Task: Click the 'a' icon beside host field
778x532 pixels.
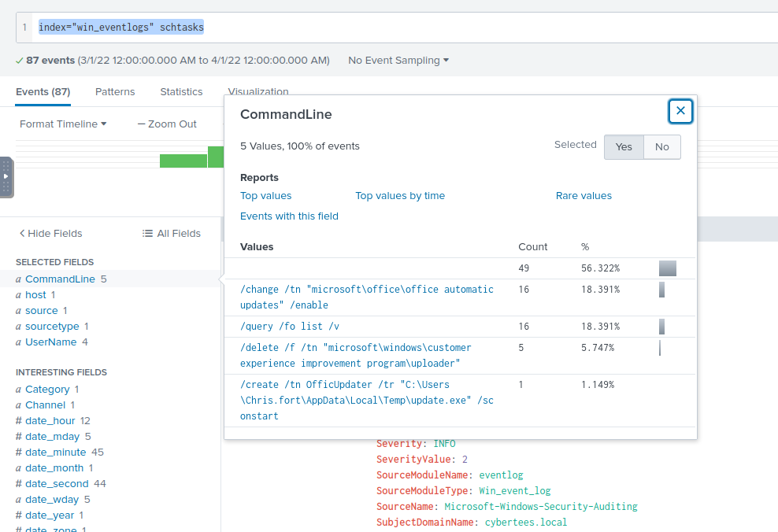Action: tap(18, 294)
